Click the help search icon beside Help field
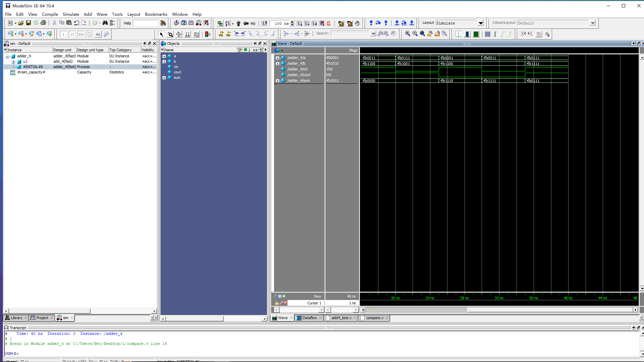The width and height of the screenshot is (644, 362). pyautogui.click(x=163, y=23)
